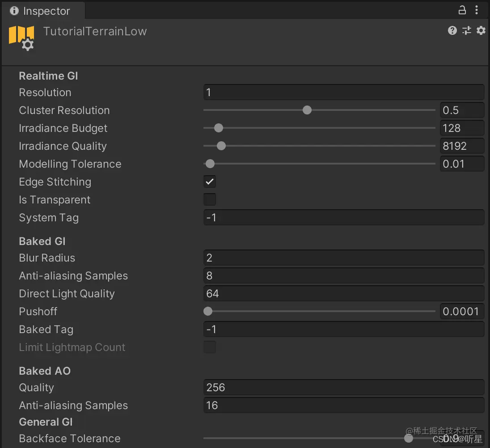The image size is (490, 448).
Task: Click the Backface Tolerance slider handle
Action: click(x=409, y=438)
